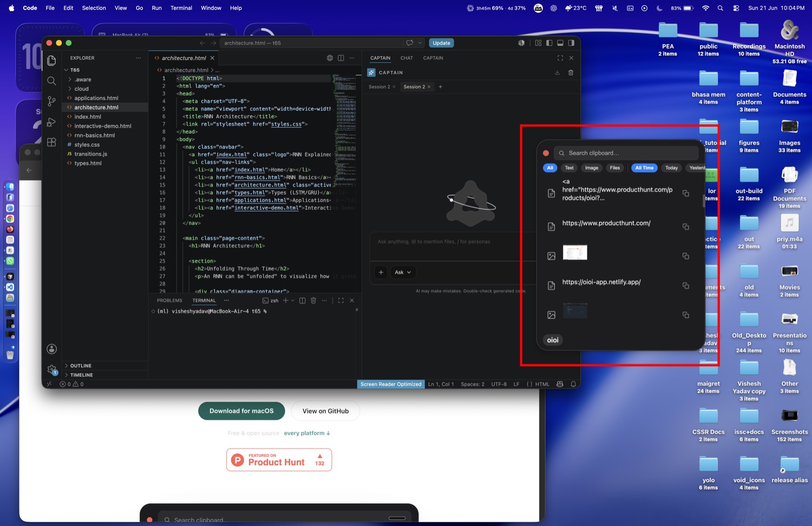
Task: Open terminal launch profile dropdown chevron
Action: (x=293, y=300)
